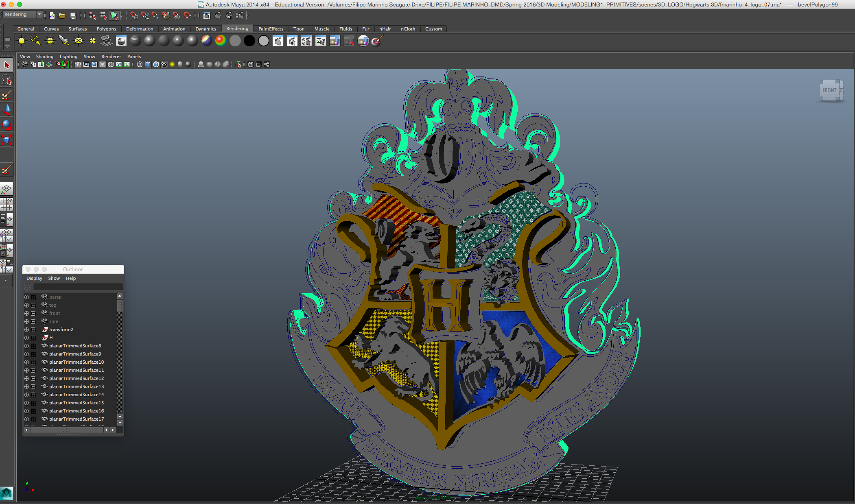Viewport: 855px width, 504px height.
Task: Click the directional light shelf icon
Action: click(36, 41)
